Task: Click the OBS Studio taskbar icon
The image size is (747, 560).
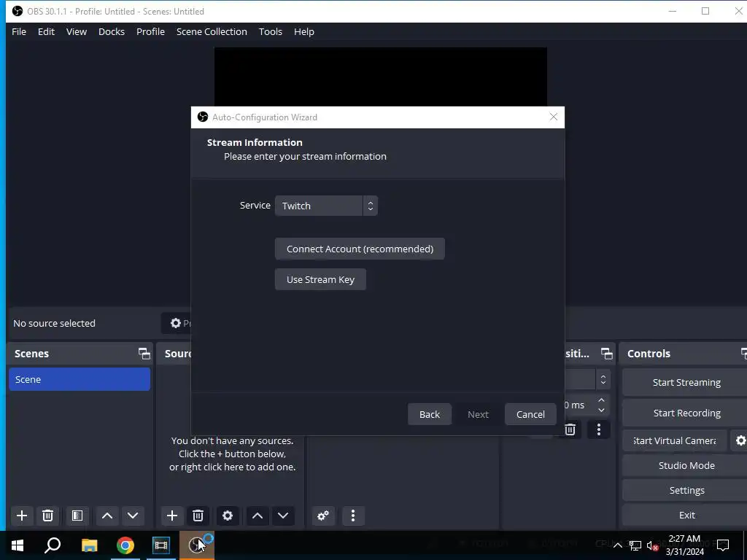Action: pyautogui.click(x=197, y=545)
